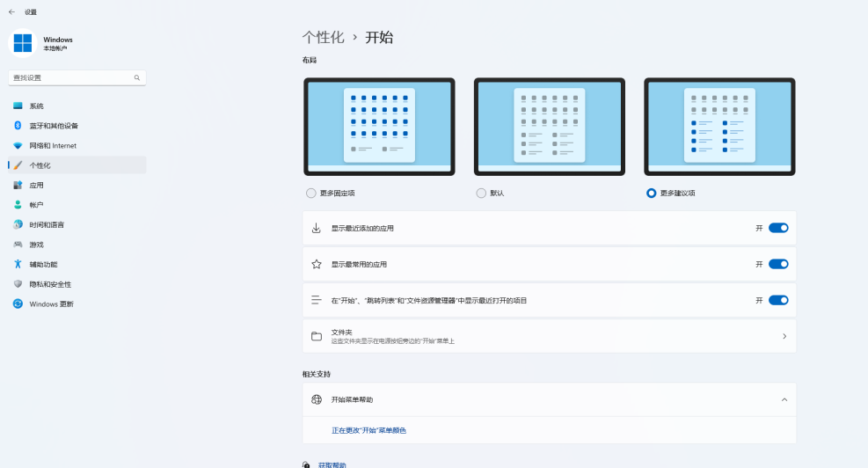Click the star icon for most used apps
Image resolution: width=868 pixels, height=468 pixels.
pos(316,264)
